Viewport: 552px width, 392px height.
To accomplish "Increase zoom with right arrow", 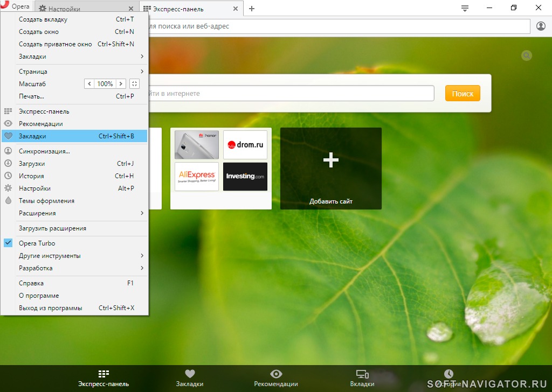I will [121, 83].
